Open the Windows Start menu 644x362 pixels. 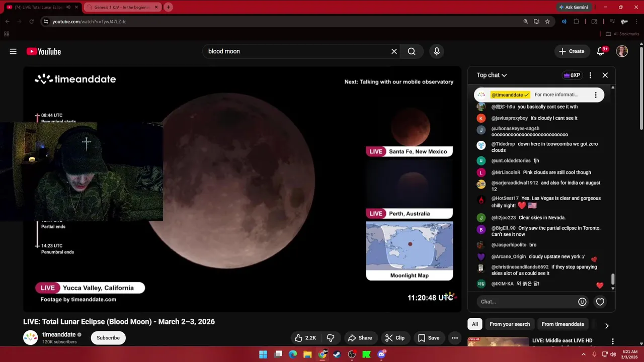pyautogui.click(x=263, y=354)
